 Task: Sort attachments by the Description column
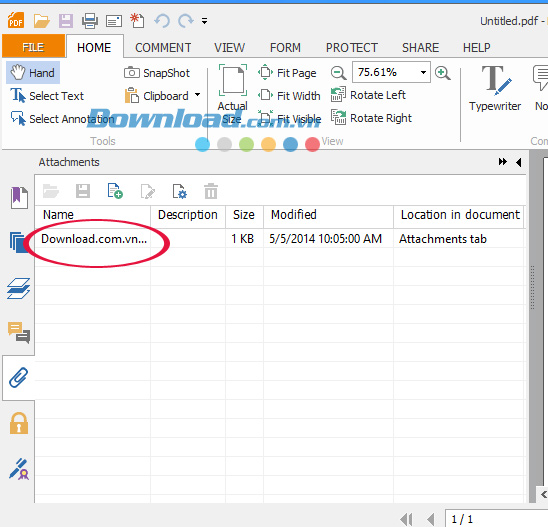point(188,215)
